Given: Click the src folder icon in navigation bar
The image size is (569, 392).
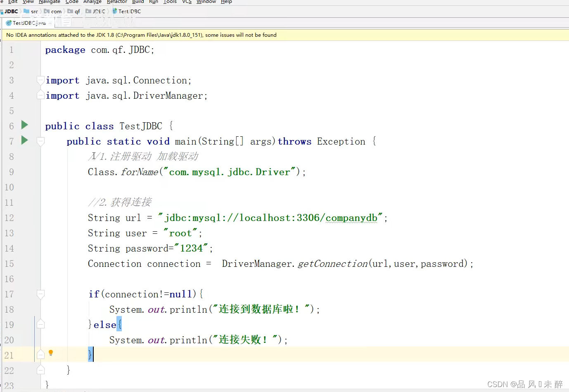Looking at the screenshot, I should [26, 11].
